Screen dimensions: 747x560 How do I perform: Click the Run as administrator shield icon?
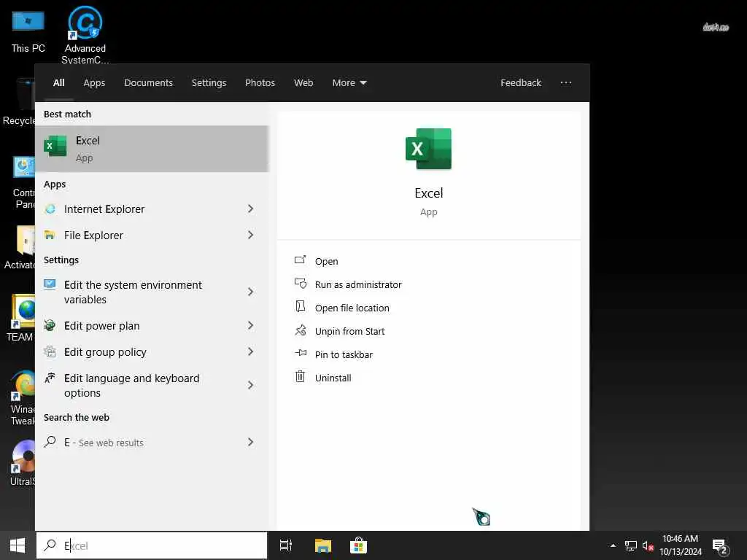(x=300, y=284)
